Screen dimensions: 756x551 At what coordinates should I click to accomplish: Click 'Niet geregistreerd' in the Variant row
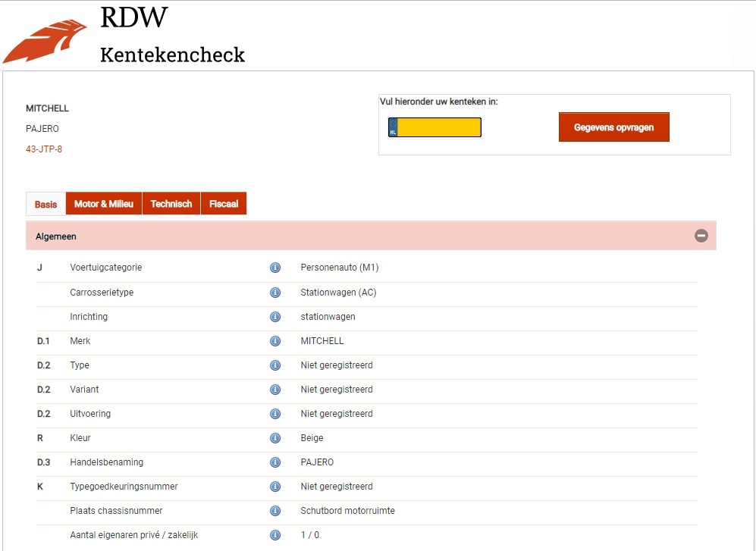coord(337,390)
